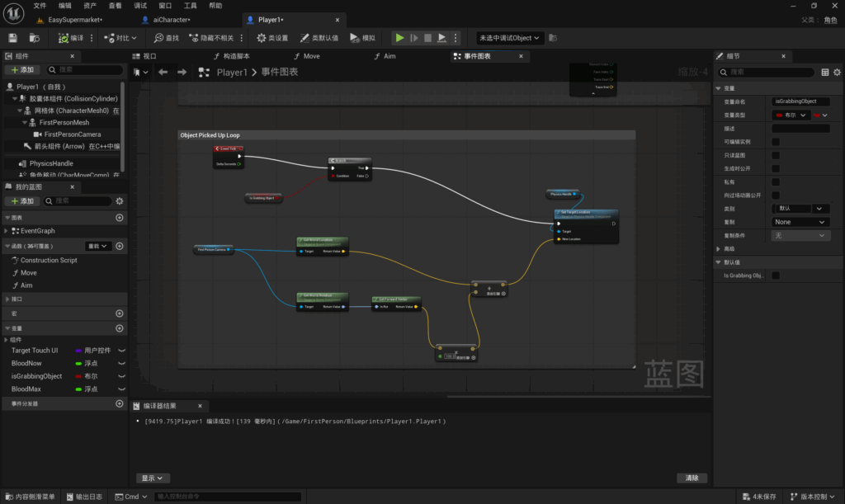845x504 pixels.
Task: Enable 可编辑实例 checkbox
Action: click(776, 142)
